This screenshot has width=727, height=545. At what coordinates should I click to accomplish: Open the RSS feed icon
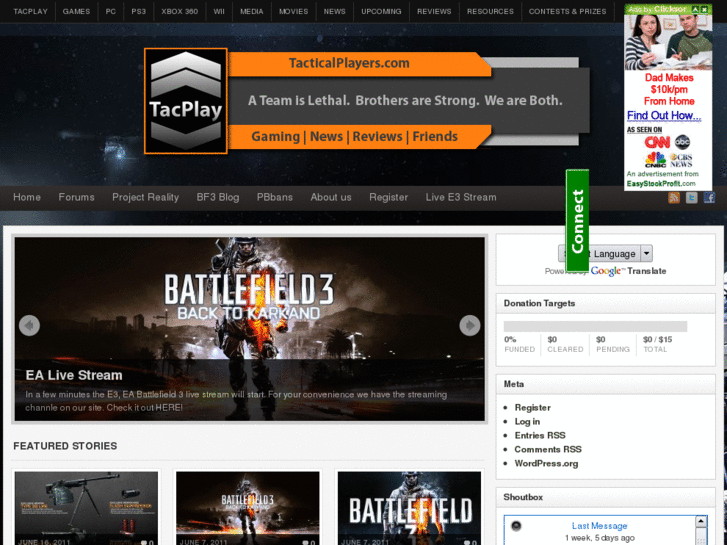click(674, 198)
